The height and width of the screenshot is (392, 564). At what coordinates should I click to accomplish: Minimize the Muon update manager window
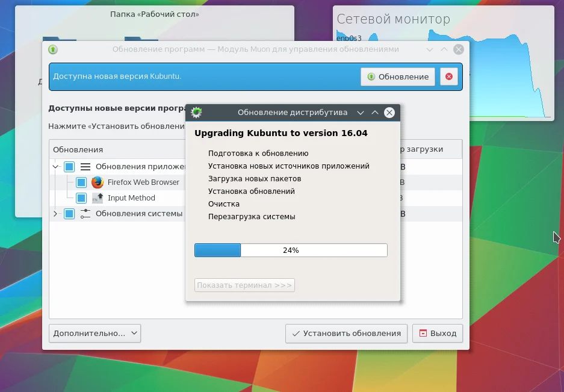tap(430, 49)
